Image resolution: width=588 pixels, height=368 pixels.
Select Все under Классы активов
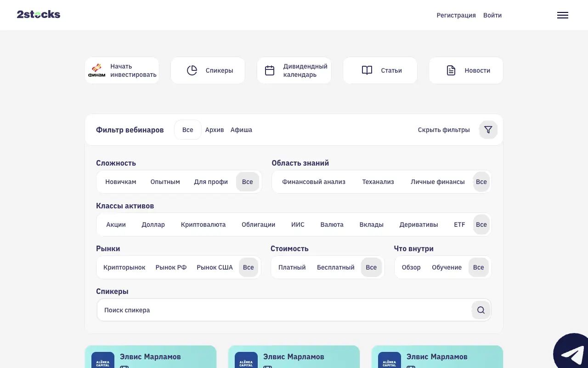point(481,224)
